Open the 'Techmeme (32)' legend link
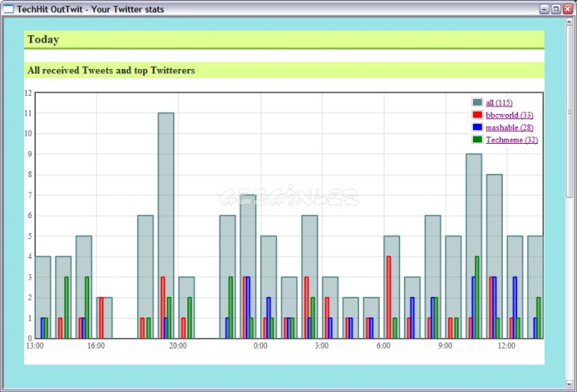The image size is (577, 392). click(512, 140)
